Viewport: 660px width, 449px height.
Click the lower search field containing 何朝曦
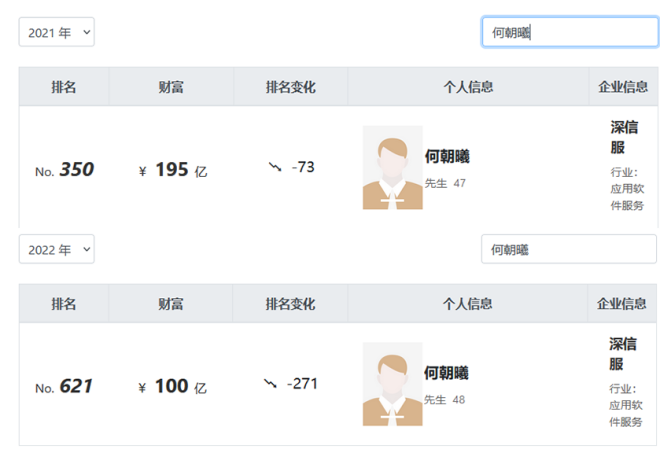click(568, 249)
